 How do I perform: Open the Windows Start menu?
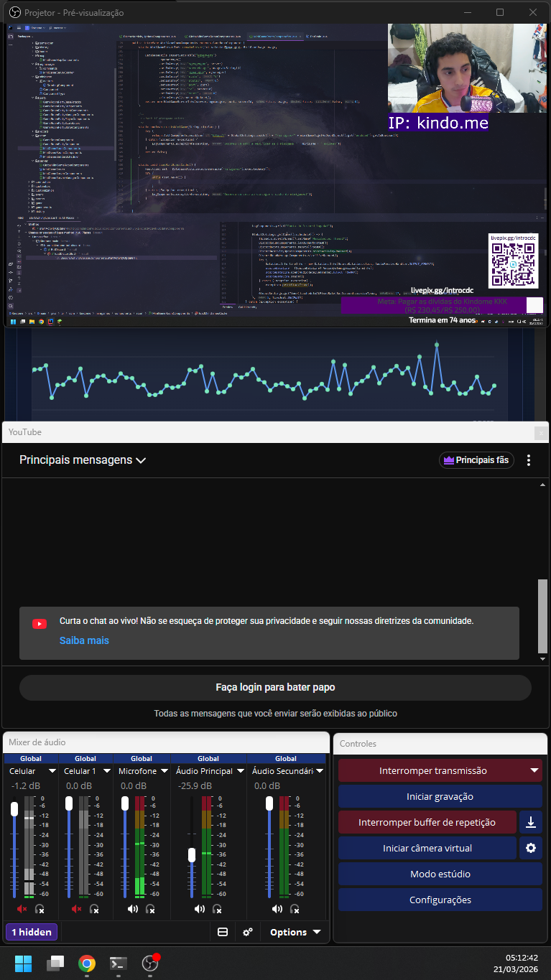click(23, 963)
